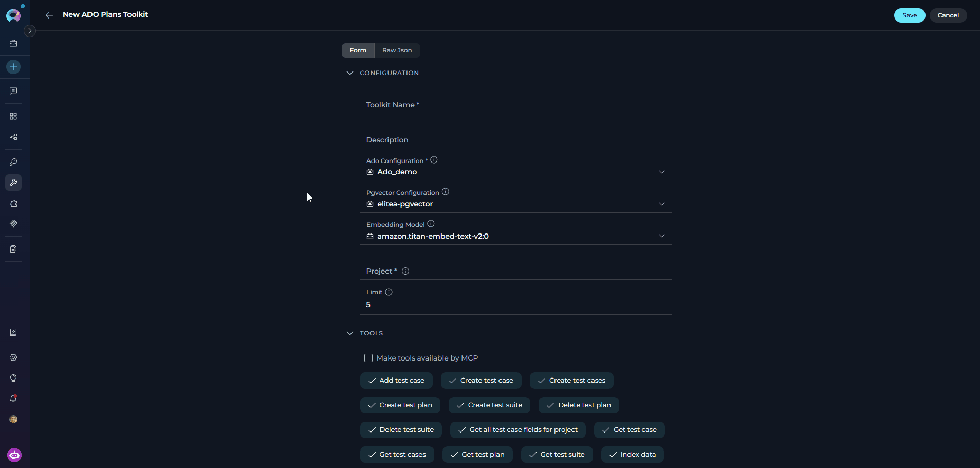
Task: Toggle the Get test case tool
Action: tap(630, 430)
